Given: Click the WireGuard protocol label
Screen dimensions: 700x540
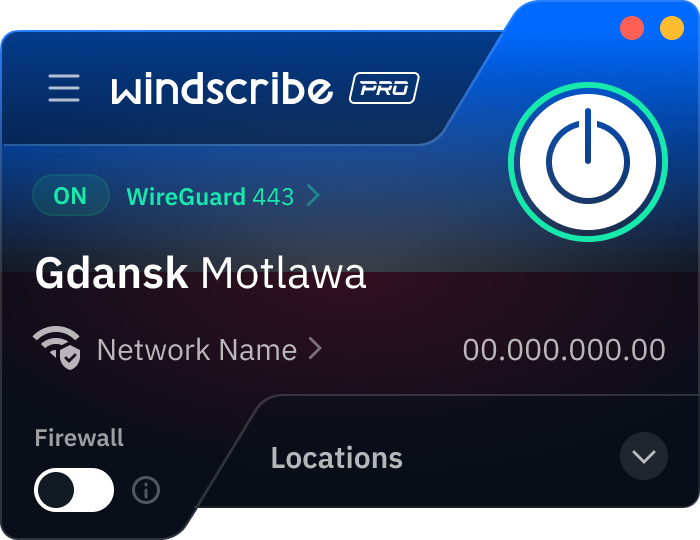Looking at the screenshot, I should [186, 197].
